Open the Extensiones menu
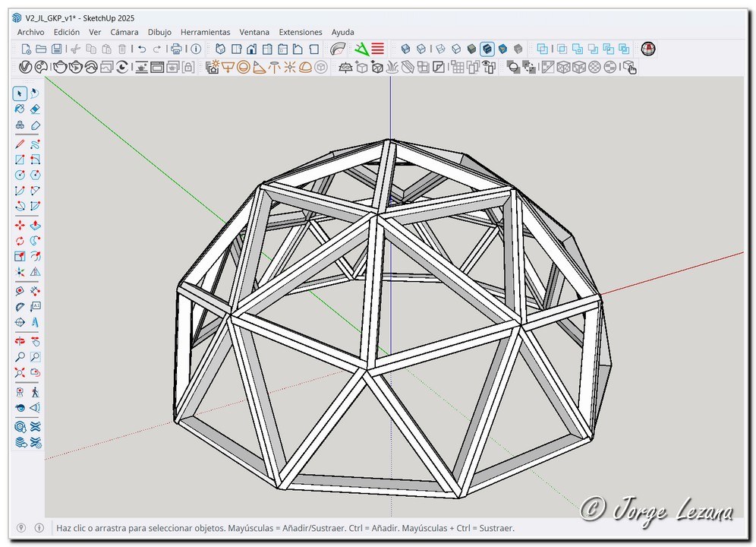 click(x=300, y=32)
